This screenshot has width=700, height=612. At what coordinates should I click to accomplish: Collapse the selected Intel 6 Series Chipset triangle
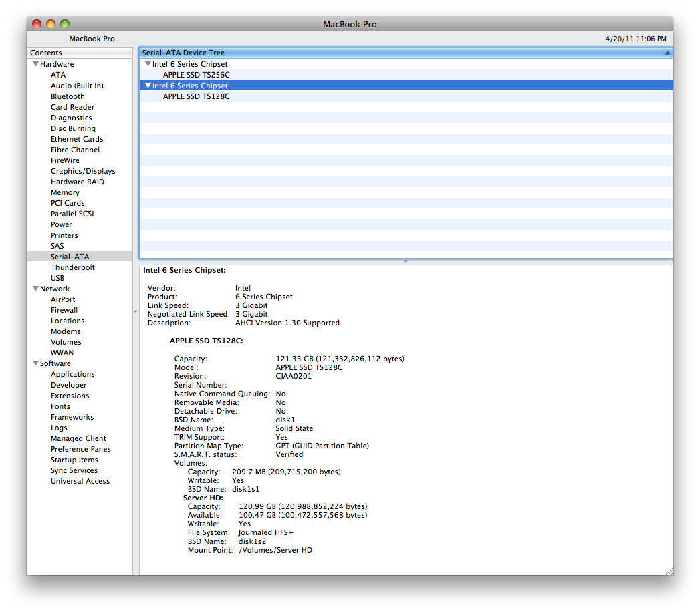(148, 86)
